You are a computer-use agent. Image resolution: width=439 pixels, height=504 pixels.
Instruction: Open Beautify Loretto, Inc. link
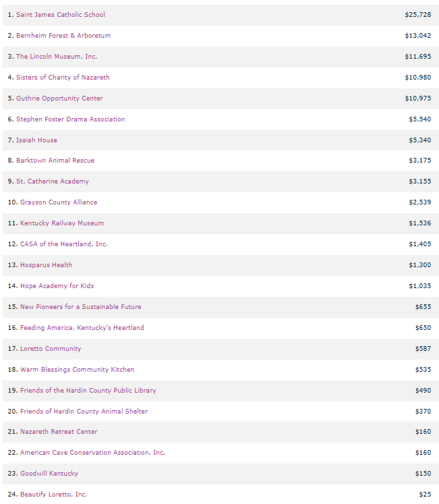click(53, 495)
